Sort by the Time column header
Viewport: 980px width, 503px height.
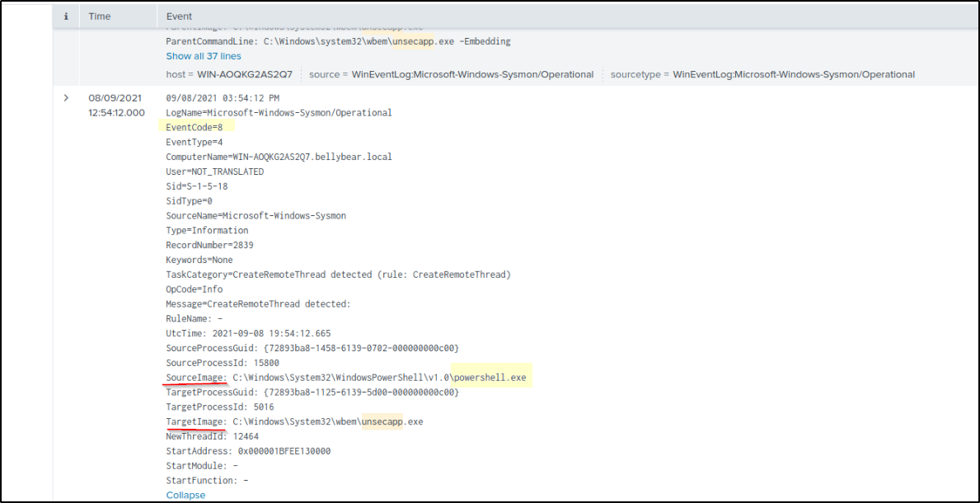tap(100, 16)
